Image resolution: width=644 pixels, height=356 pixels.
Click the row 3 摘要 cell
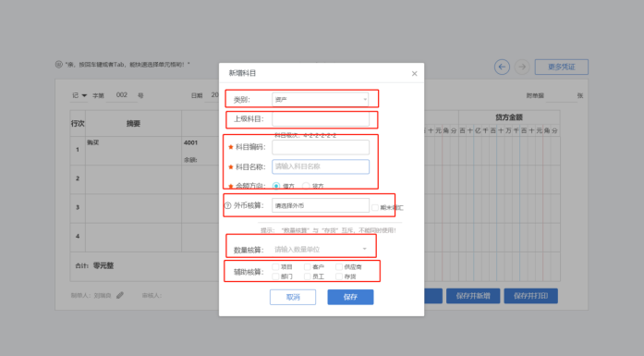(133, 209)
